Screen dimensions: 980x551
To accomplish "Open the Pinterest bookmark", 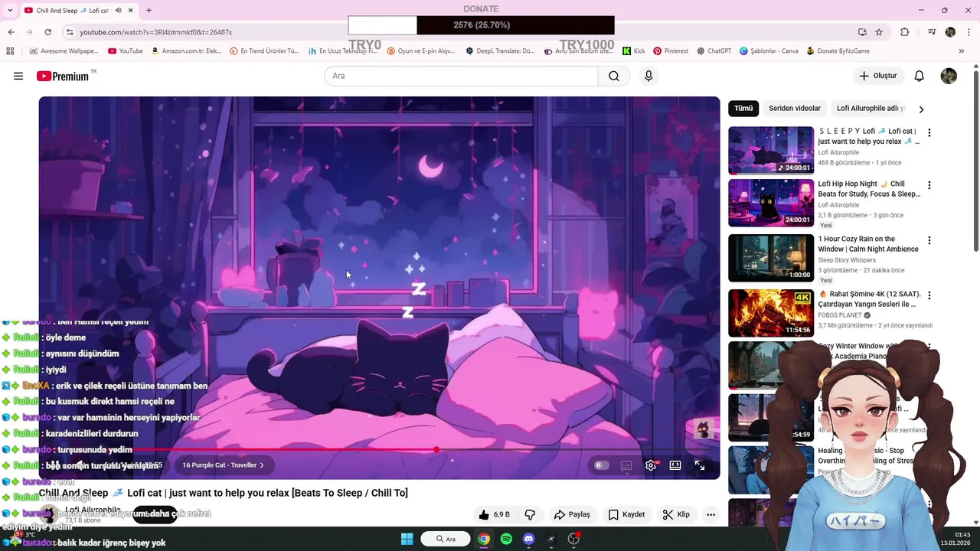I will (x=671, y=51).
